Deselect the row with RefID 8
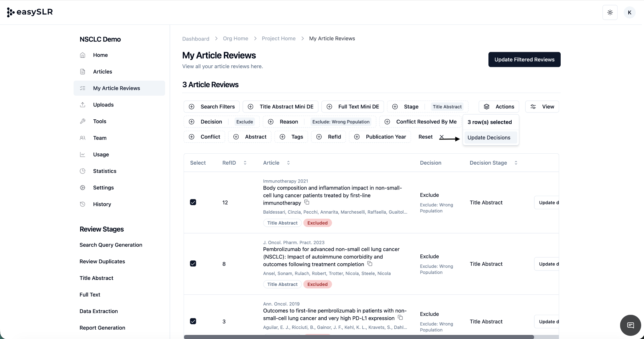 [193, 264]
